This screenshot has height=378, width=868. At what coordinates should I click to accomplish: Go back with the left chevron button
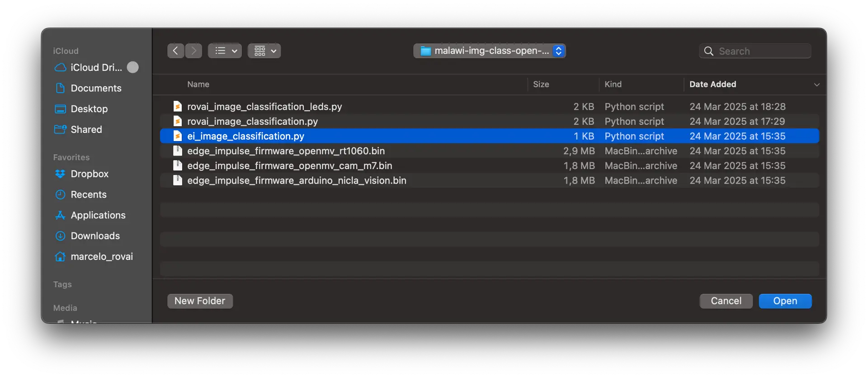(x=175, y=51)
